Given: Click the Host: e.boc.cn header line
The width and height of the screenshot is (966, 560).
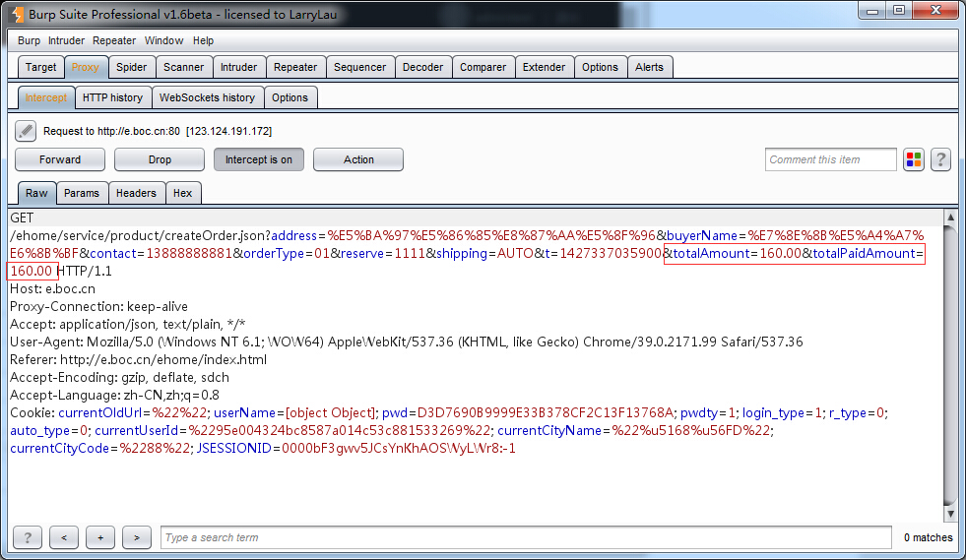Looking at the screenshot, I should [53, 288].
